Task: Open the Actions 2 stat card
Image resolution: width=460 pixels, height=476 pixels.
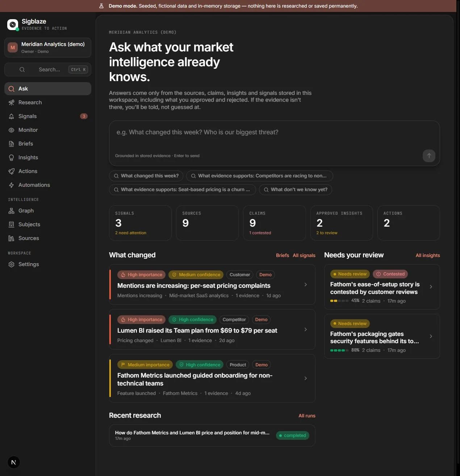Action: (409, 223)
